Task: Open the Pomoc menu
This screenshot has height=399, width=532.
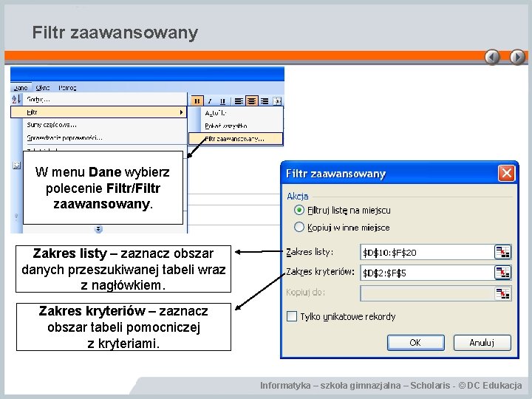Action: point(67,87)
